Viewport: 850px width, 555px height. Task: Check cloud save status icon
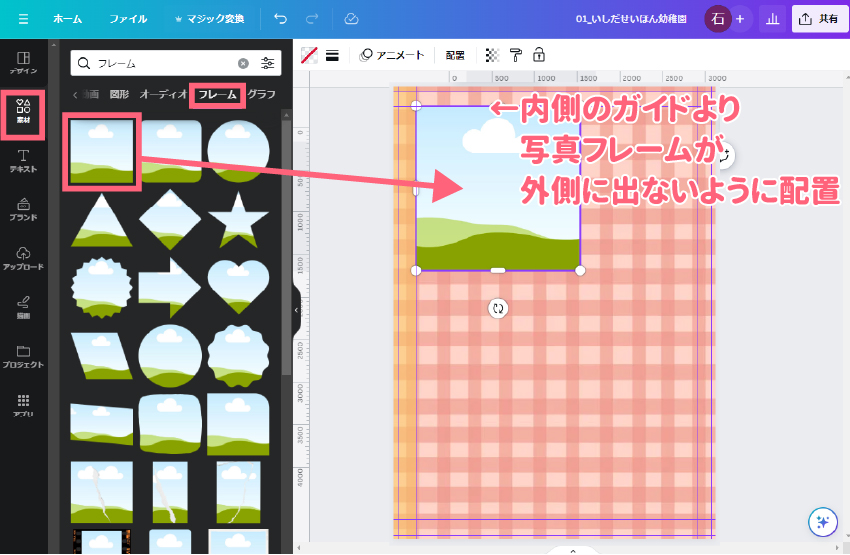point(351,19)
